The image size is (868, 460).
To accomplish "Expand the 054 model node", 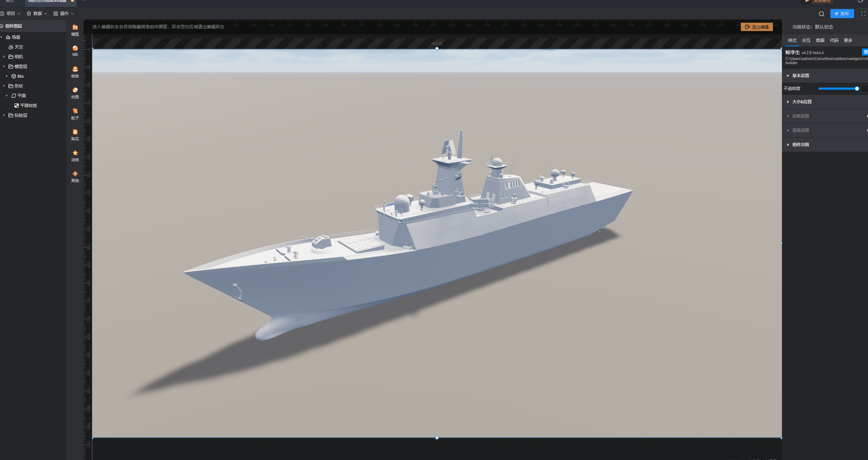I will click(x=7, y=76).
